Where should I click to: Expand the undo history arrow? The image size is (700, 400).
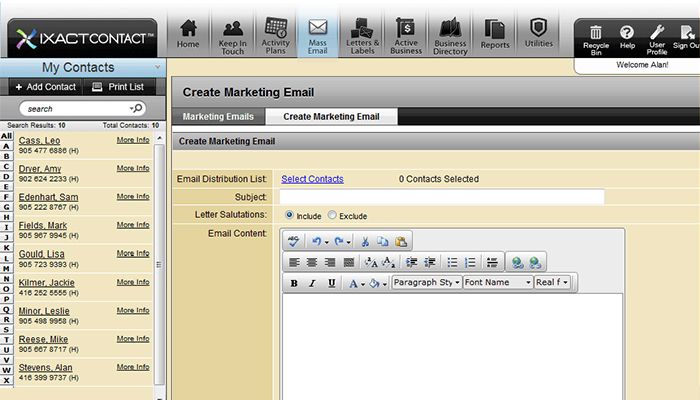[326, 242]
